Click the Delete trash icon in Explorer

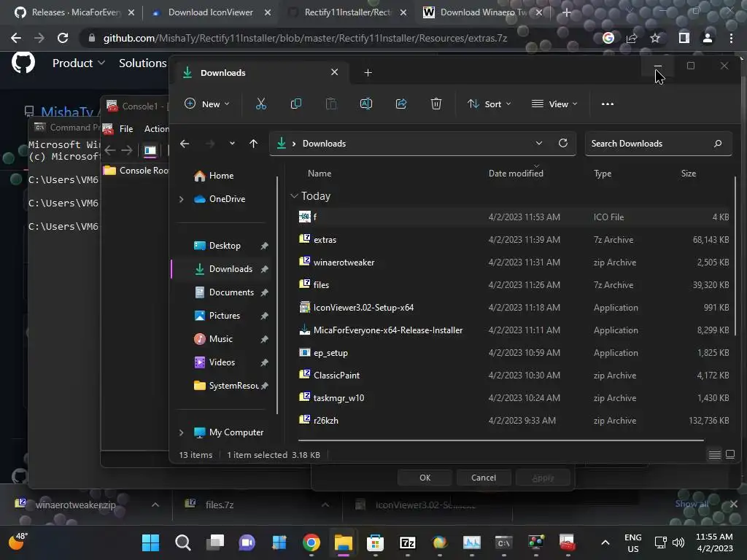[x=436, y=104]
